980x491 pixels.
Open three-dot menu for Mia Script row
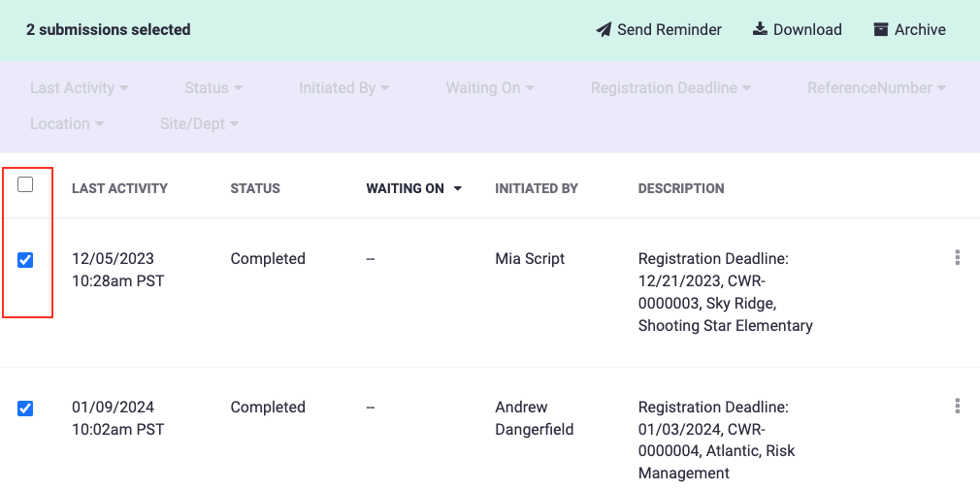pyautogui.click(x=957, y=257)
